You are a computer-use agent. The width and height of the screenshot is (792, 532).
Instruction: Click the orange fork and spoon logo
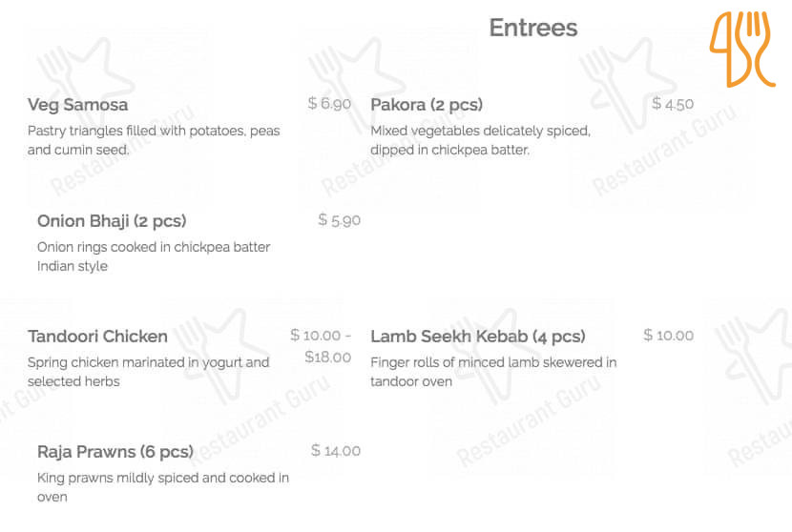tap(742, 49)
